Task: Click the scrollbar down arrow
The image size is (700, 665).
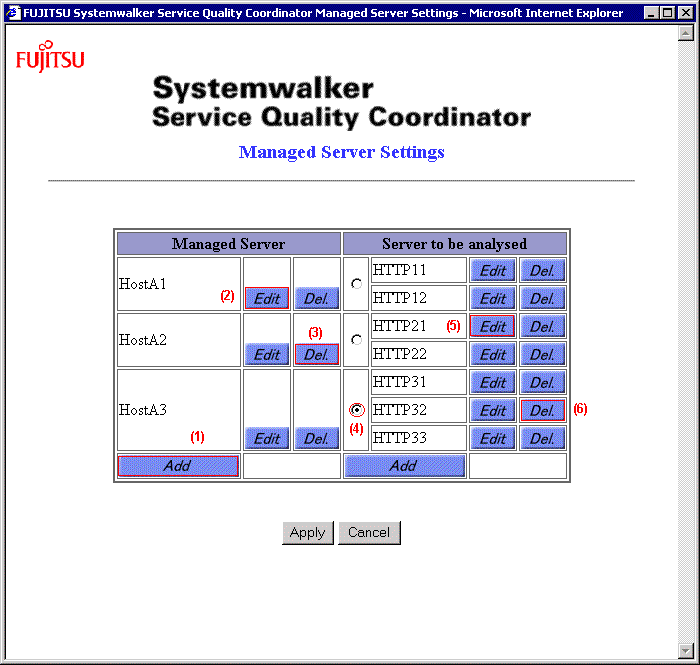Action: [685, 651]
